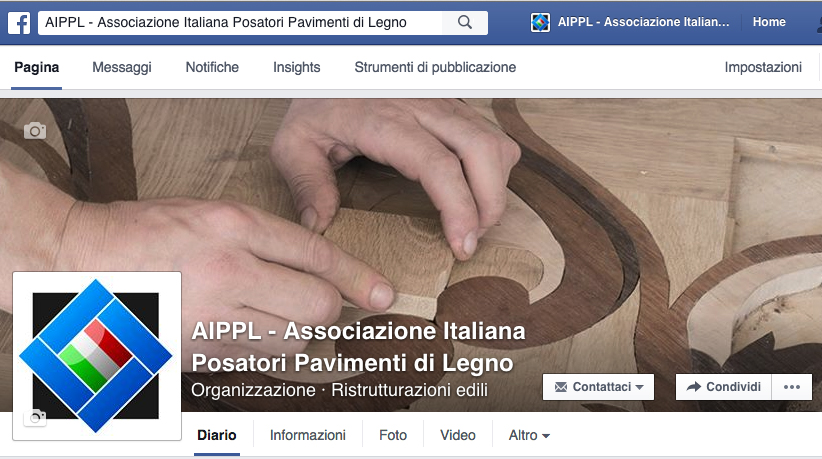
Task: Expand the Contattaci dropdown
Action: click(x=598, y=387)
